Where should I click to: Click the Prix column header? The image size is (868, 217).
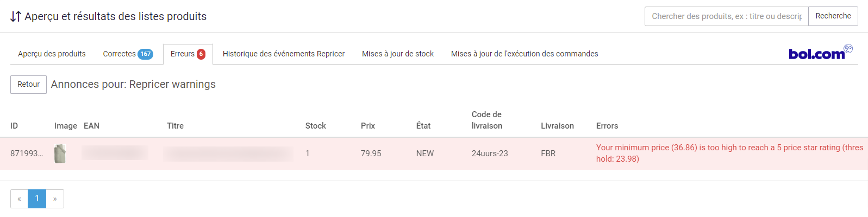pos(368,126)
